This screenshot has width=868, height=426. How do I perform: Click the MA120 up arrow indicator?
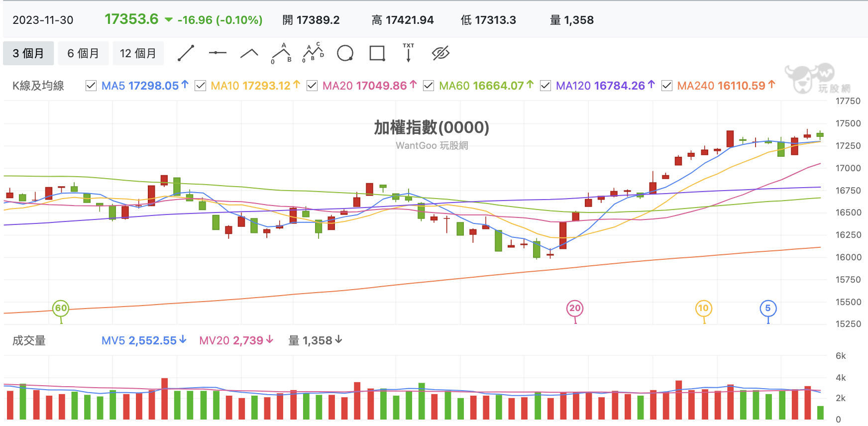[650, 84]
